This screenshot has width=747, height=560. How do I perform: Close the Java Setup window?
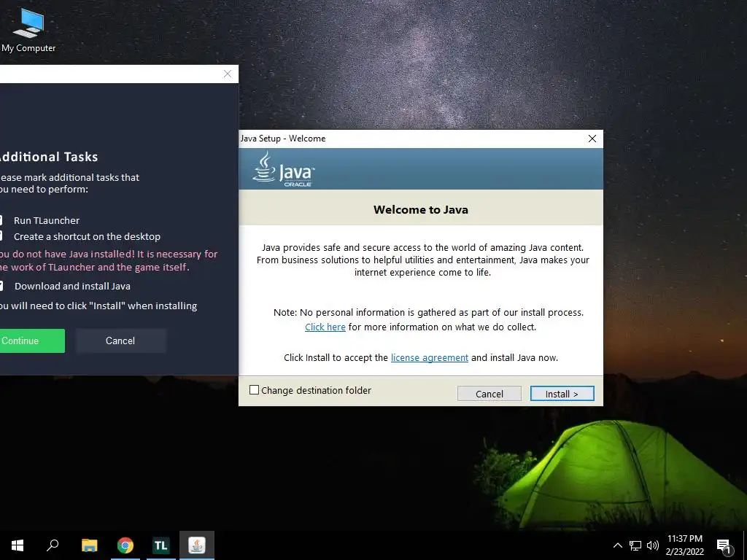coord(592,139)
